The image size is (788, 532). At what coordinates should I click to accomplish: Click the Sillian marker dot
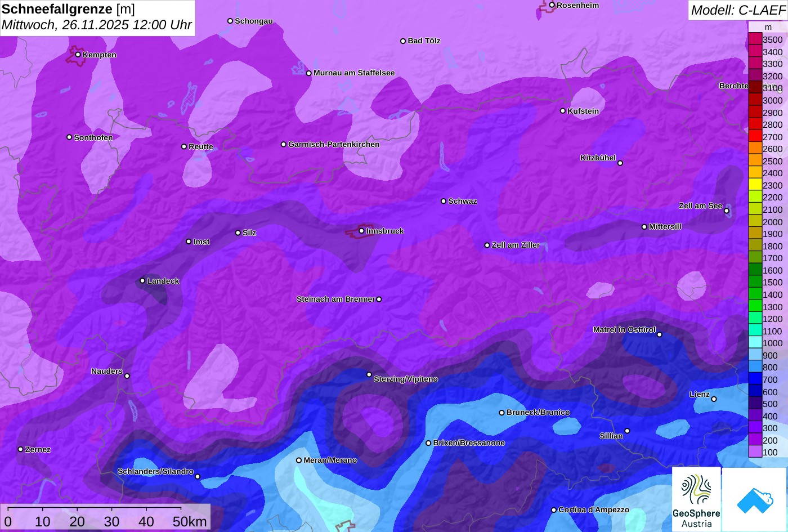click(627, 431)
